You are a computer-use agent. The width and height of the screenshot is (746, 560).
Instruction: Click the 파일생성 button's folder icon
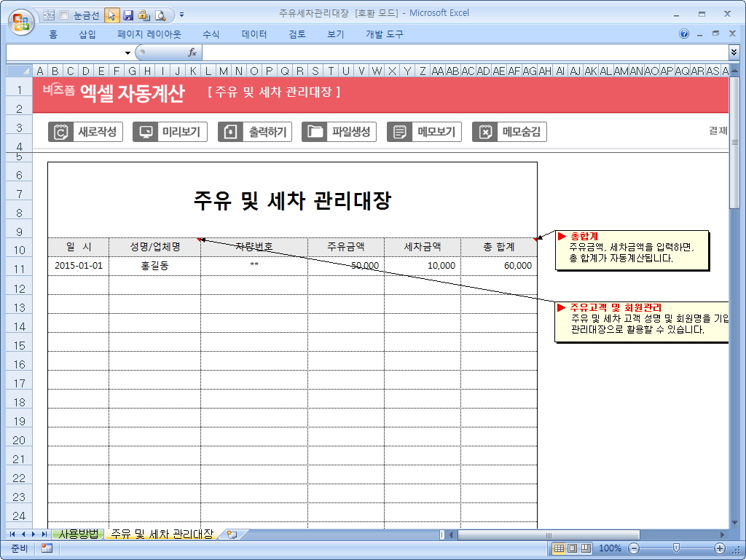tap(315, 132)
